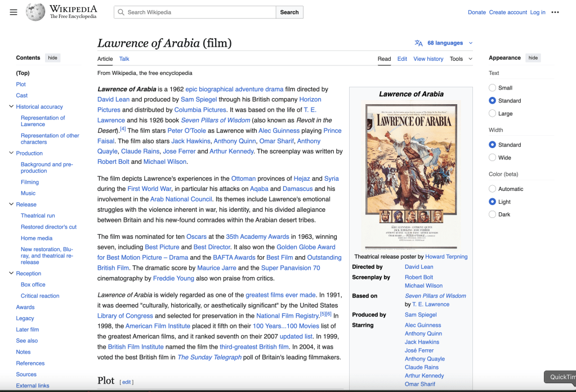Click the magnifier icon in search box
Image resolution: width=576 pixels, height=392 pixels.
click(x=120, y=12)
